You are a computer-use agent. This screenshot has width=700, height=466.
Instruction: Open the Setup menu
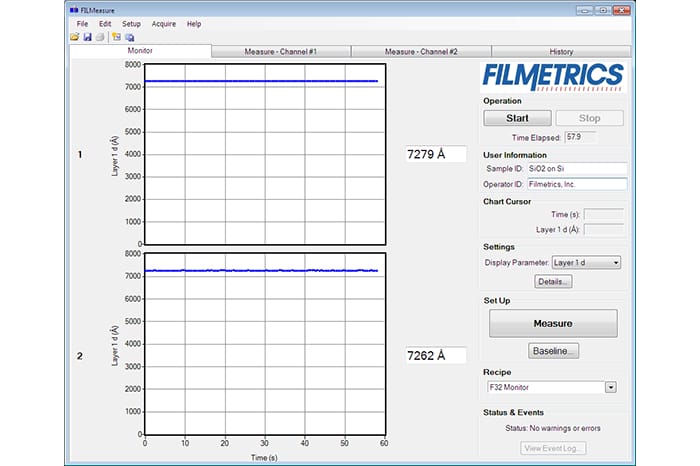coord(131,23)
